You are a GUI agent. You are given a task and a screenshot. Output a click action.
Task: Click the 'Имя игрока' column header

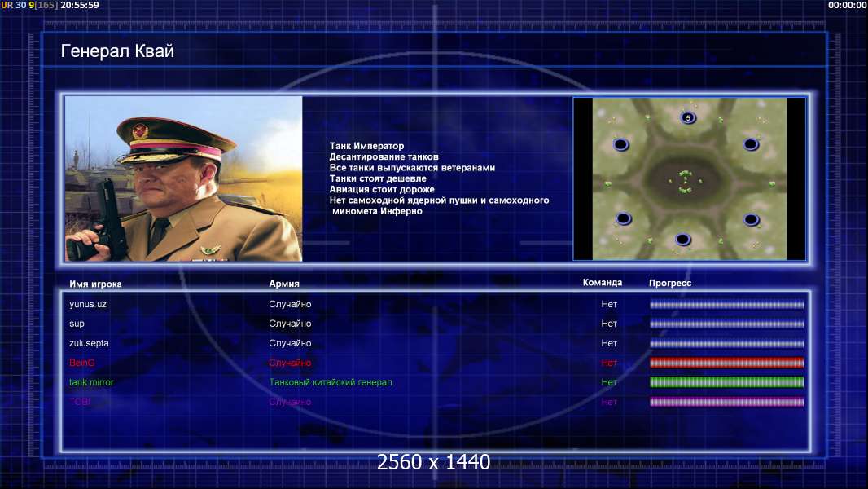[x=96, y=284]
